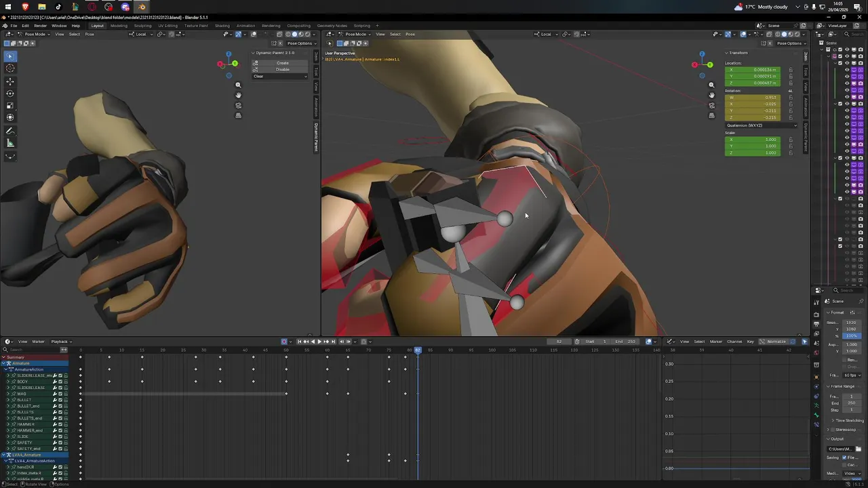Screen dimensions: 868x488
Task: Activate the Cursor tool in left toolbar
Action: (10, 68)
